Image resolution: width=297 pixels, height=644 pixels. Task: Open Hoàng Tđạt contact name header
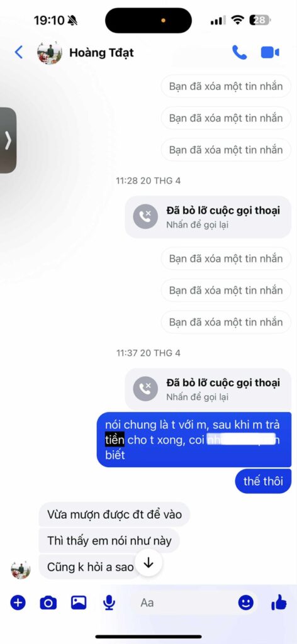pyautogui.click(x=101, y=53)
